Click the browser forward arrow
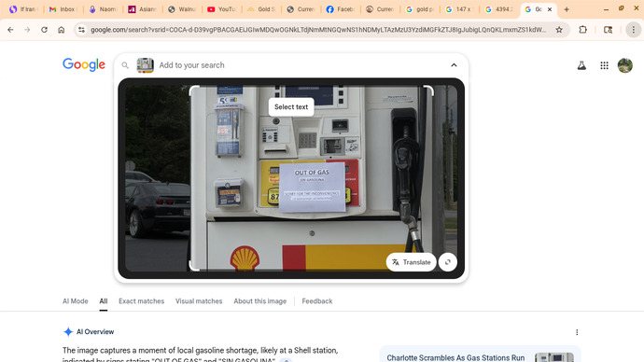Image resolution: width=644 pixels, height=362 pixels. (27, 30)
